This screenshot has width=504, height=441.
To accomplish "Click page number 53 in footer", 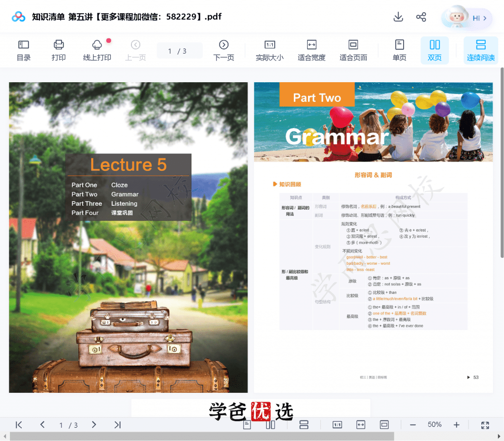I will [x=476, y=378].
